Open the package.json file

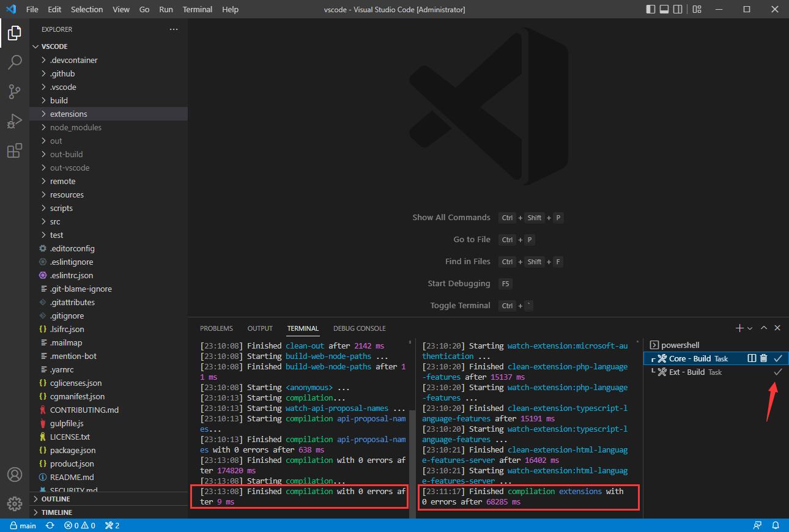coord(109,450)
